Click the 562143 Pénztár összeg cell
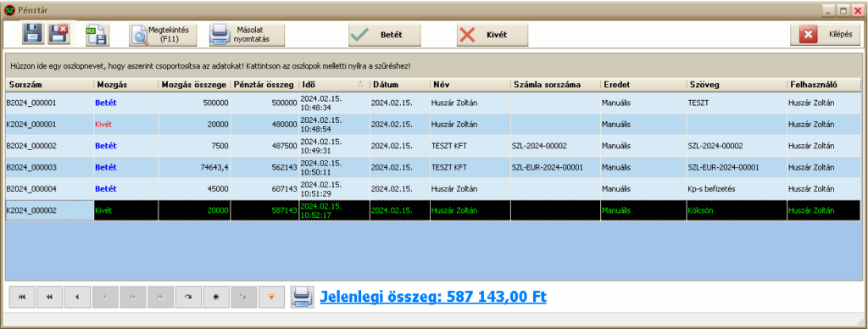868x329 pixels. pos(264,167)
